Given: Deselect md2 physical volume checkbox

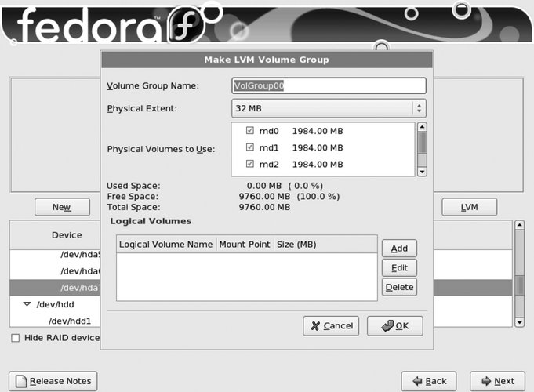Looking at the screenshot, I should coord(249,164).
